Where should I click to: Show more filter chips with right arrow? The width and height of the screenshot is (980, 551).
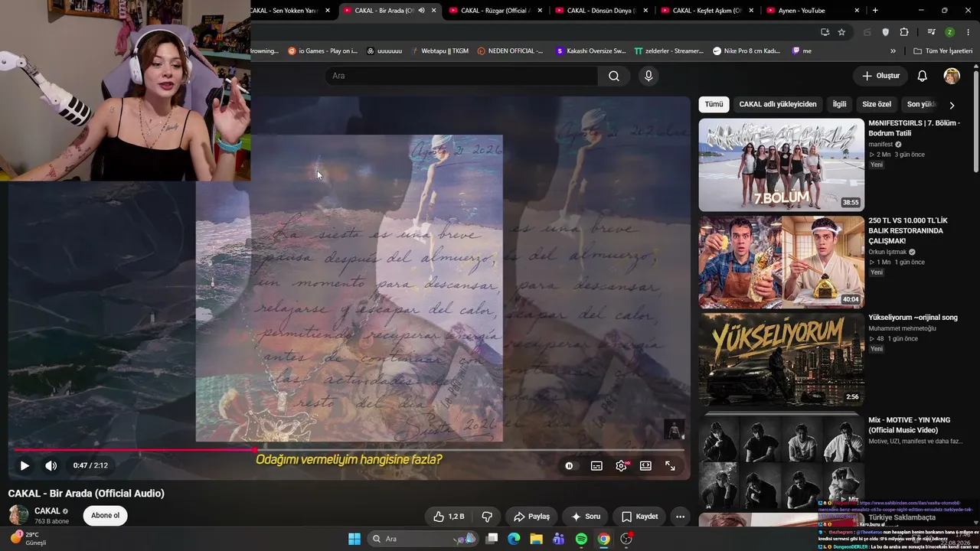point(952,105)
